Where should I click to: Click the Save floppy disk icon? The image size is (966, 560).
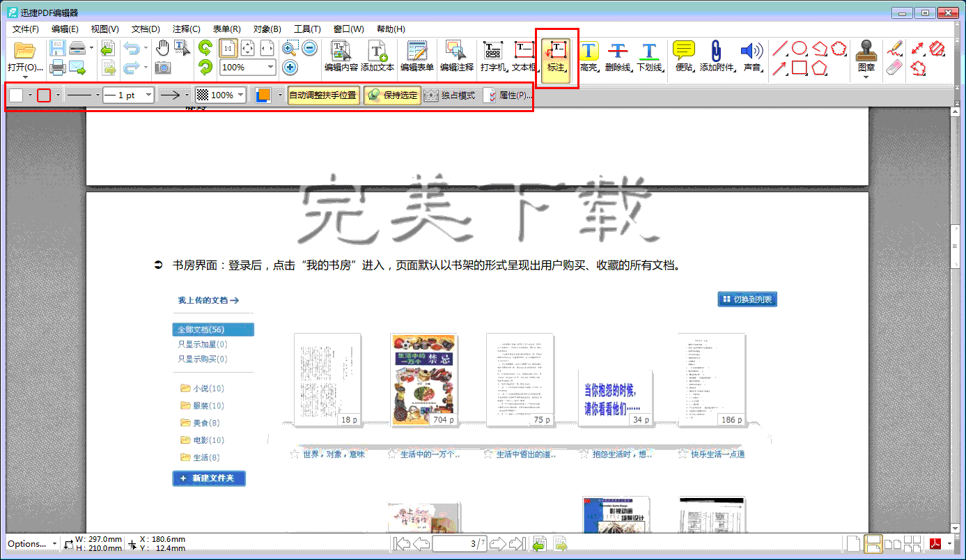tap(57, 48)
